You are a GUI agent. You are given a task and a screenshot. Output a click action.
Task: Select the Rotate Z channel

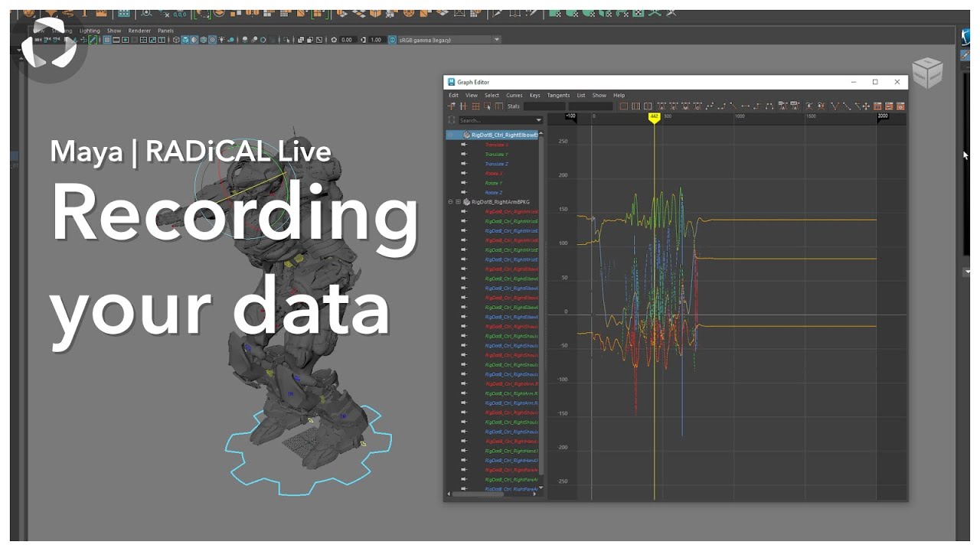[x=494, y=193]
